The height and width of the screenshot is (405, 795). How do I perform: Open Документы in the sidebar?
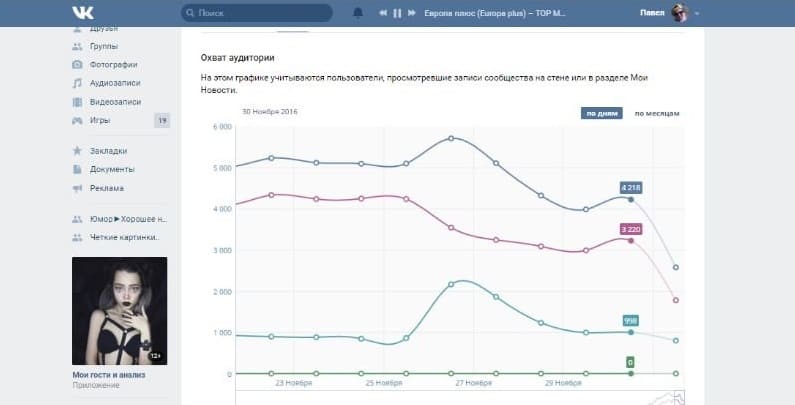[x=111, y=169]
